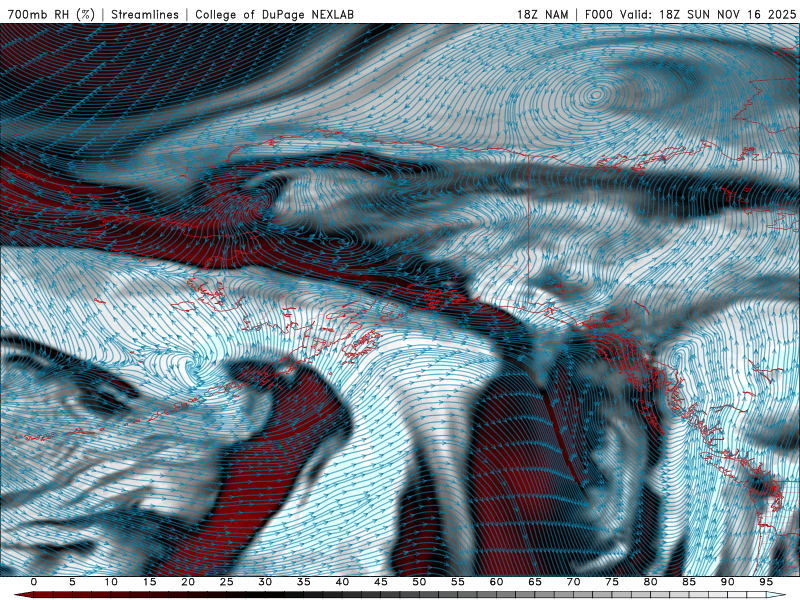Click the 35 label on the colorbar

click(x=304, y=582)
